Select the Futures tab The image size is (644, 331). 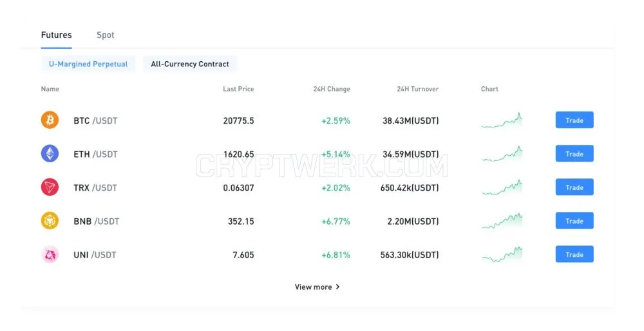56,35
